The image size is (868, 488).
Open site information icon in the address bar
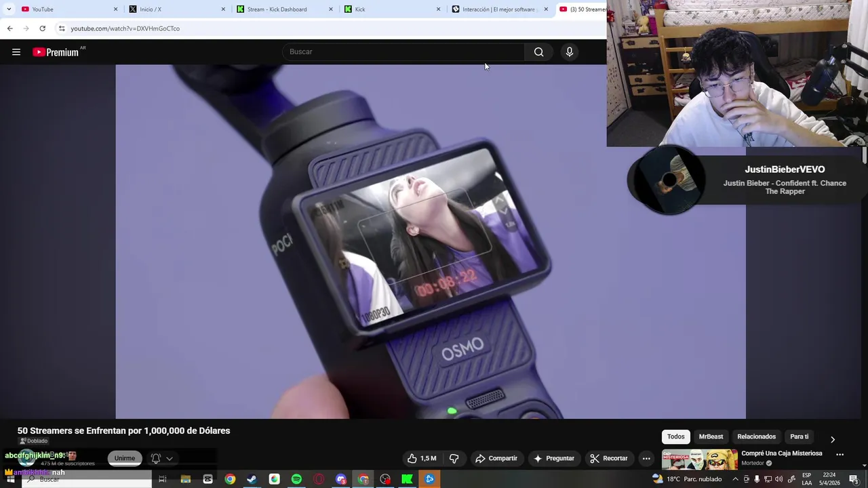(x=62, y=28)
